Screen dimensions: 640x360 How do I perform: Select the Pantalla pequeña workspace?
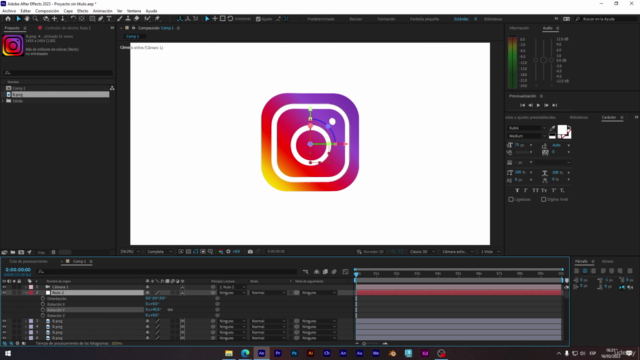[x=424, y=19]
